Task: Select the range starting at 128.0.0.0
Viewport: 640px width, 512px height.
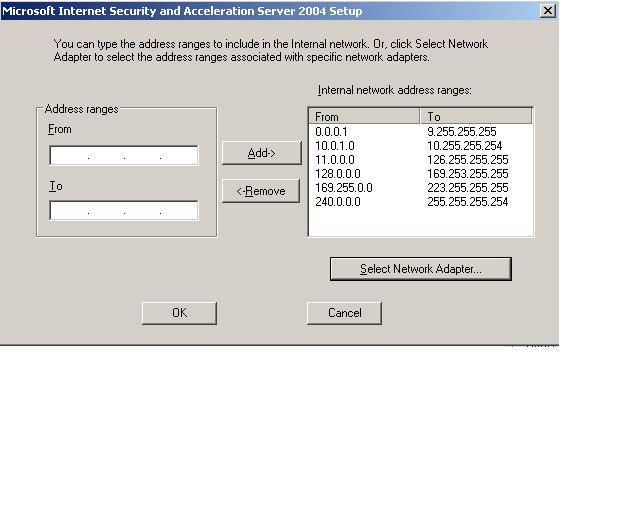Action: click(x=337, y=174)
